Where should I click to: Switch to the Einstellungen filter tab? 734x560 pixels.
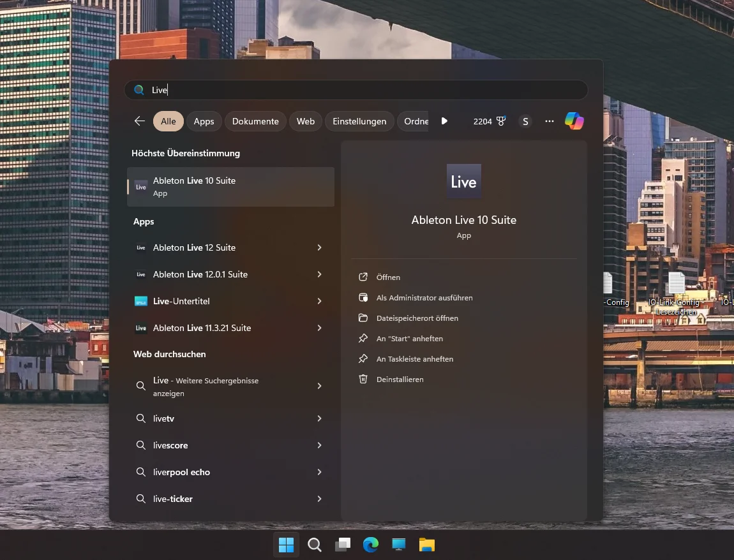click(359, 121)
